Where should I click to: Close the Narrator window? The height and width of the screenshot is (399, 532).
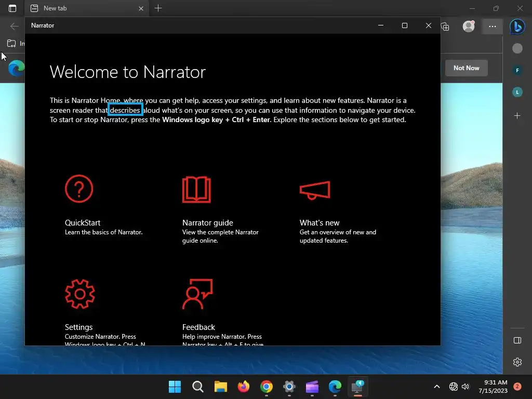[x=429, y=25]
